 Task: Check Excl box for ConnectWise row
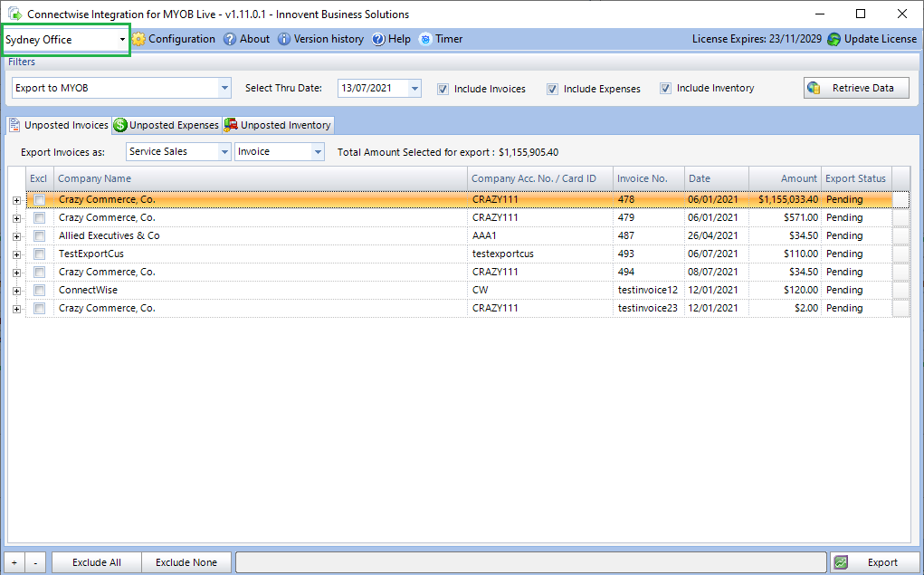point(40,290)
